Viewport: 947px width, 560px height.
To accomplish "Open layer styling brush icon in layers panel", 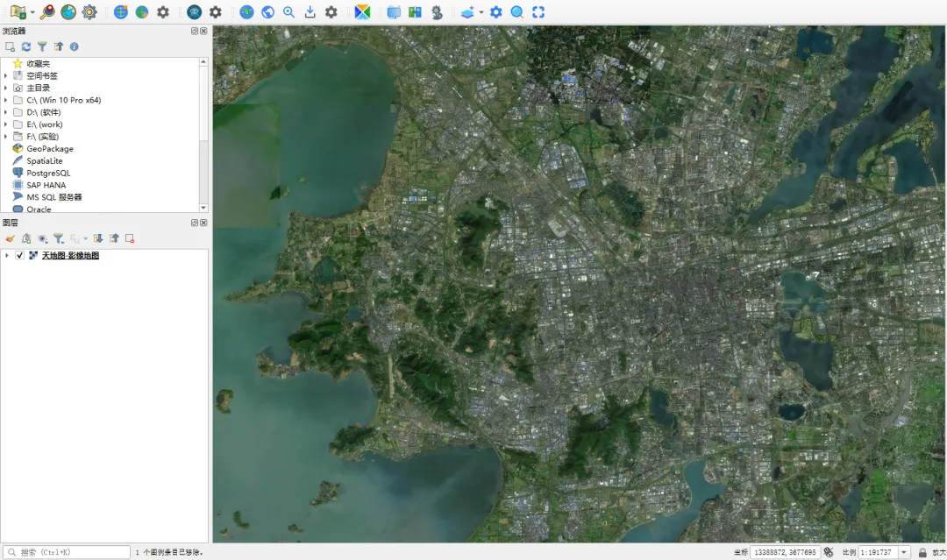I will (11, 238).
